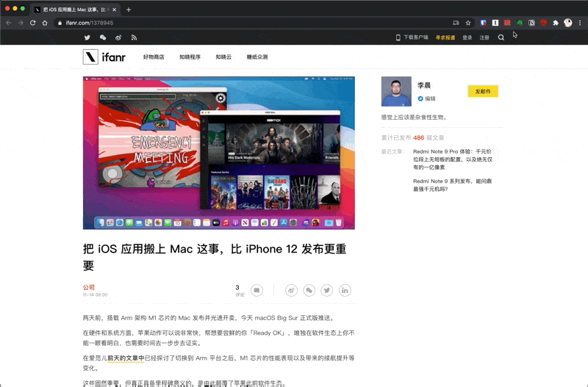Click the yellow 发邮件 button
This screenshot has height=387, width=588.
483,91
